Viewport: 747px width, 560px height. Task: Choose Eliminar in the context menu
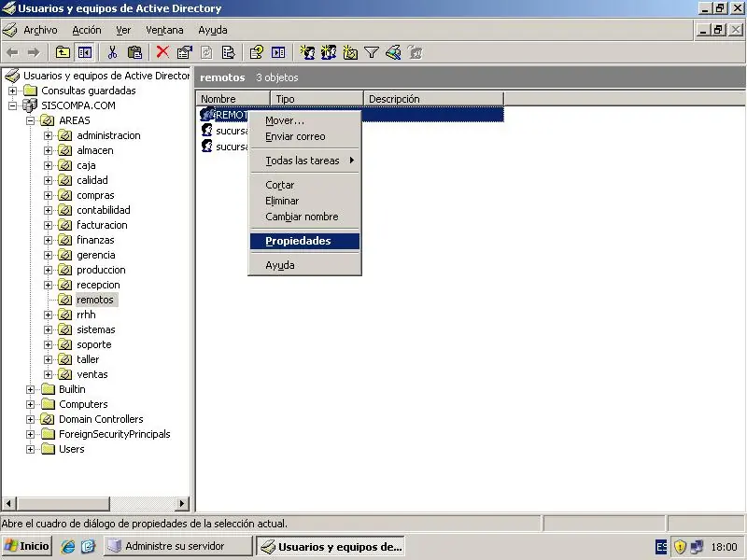pyautogui.click(x=304, y=201)
